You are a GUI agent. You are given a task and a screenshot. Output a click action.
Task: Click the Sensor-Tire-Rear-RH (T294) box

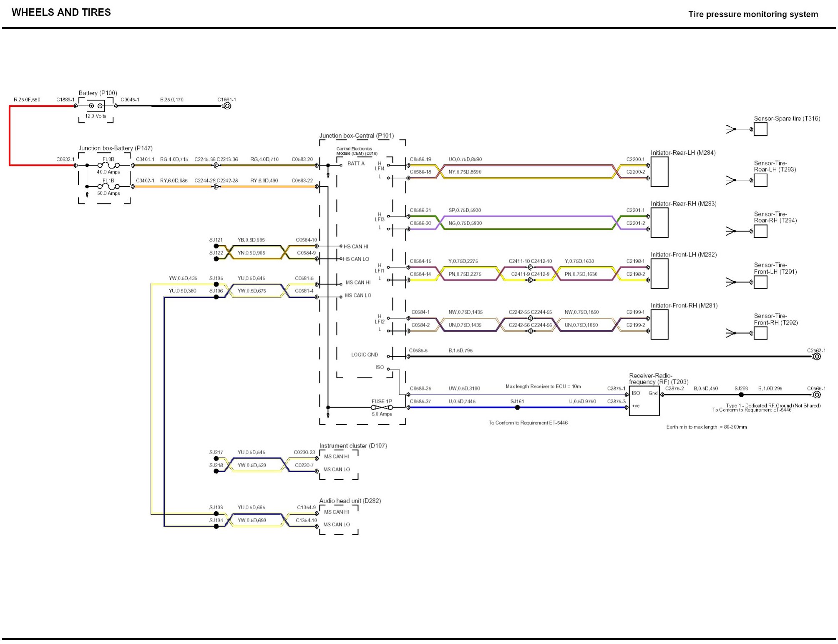pos(760,231)
